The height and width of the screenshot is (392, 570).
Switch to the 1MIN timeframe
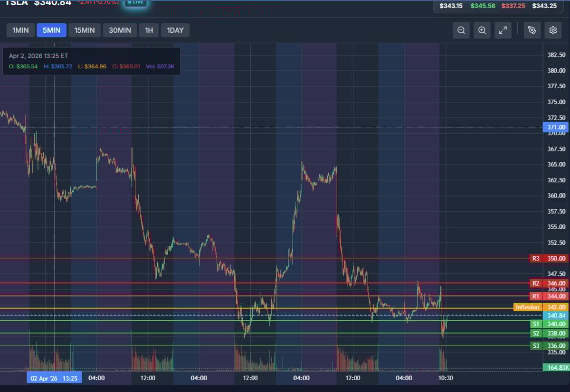click(20, 30)
